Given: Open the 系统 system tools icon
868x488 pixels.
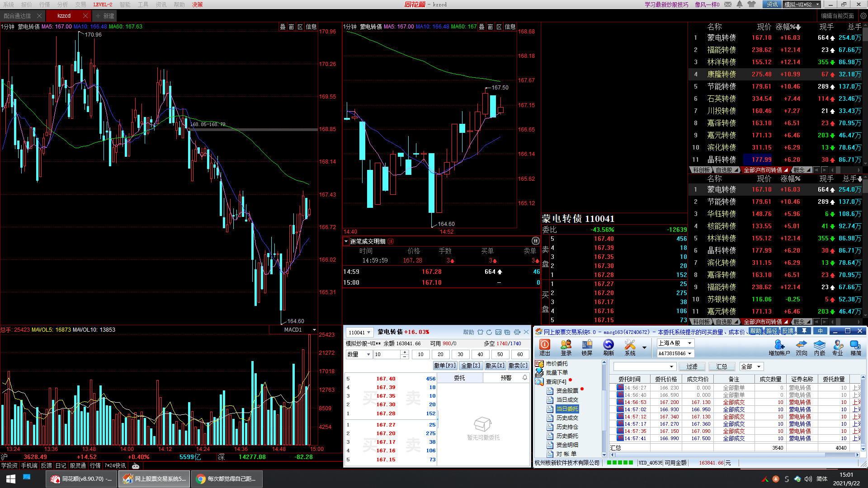Looking at the screenshot, I should click(x=630, y=347).
